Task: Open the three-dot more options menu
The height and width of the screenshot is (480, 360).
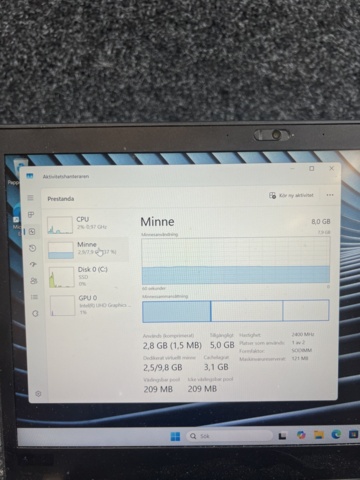Action: 330,195
